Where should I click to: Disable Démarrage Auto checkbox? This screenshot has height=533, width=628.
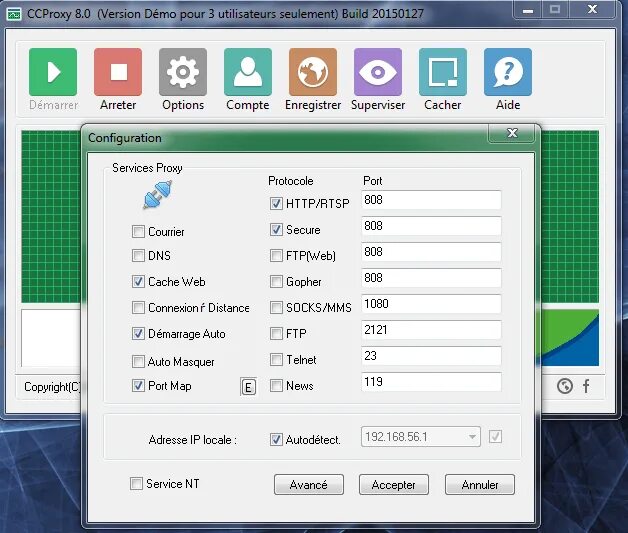138,334
